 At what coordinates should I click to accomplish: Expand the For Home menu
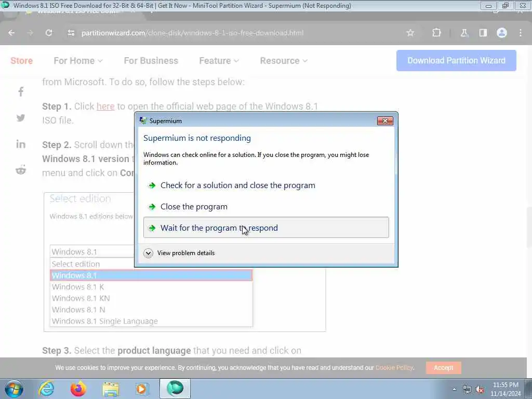pos(78,61)
